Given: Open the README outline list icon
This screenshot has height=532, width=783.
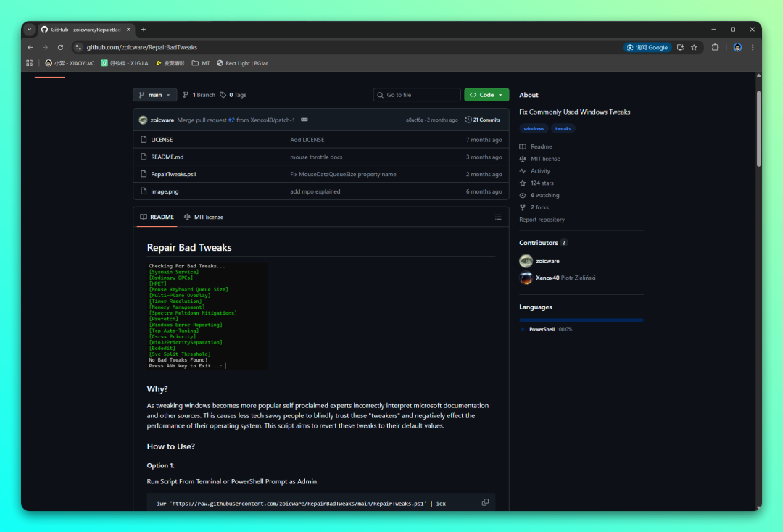Looking at the screenshot, I should click(498, 217).
